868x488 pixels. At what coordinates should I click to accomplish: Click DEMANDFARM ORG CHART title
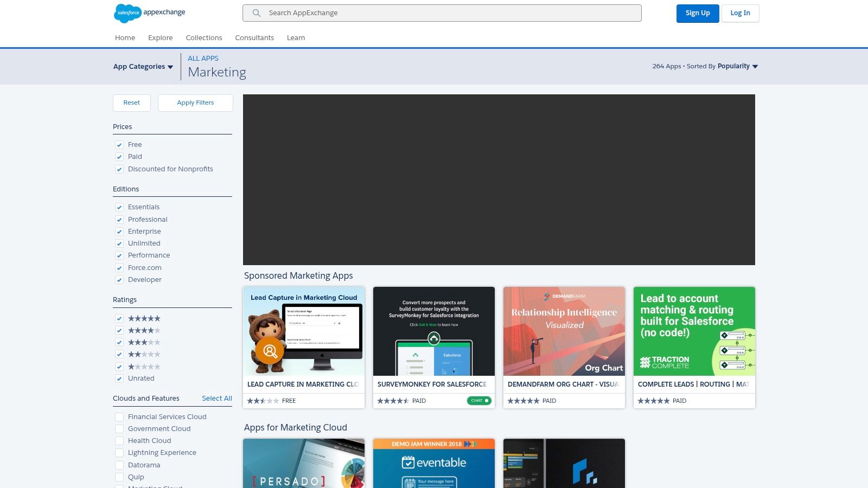point(563,384)
